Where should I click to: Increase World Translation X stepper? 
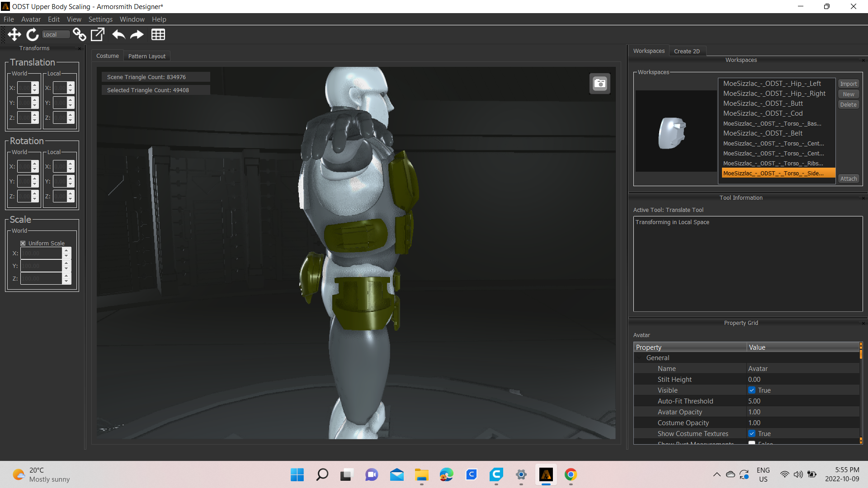(35, 85)
